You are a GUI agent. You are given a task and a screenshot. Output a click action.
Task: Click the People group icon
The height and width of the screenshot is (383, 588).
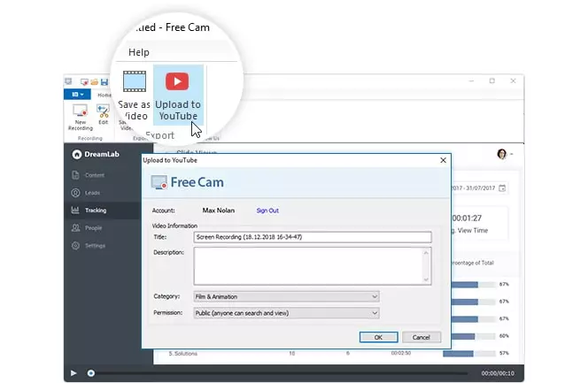point(75,227)
